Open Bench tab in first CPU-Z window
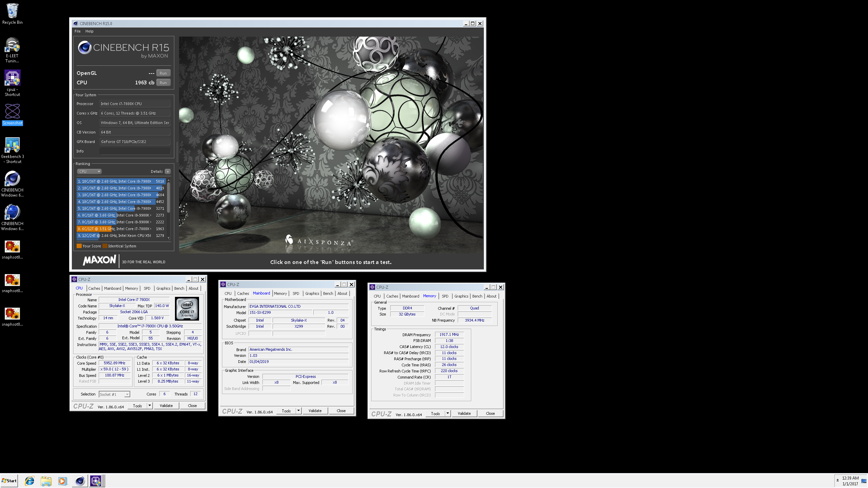868x488 pixels. point(179,288)
